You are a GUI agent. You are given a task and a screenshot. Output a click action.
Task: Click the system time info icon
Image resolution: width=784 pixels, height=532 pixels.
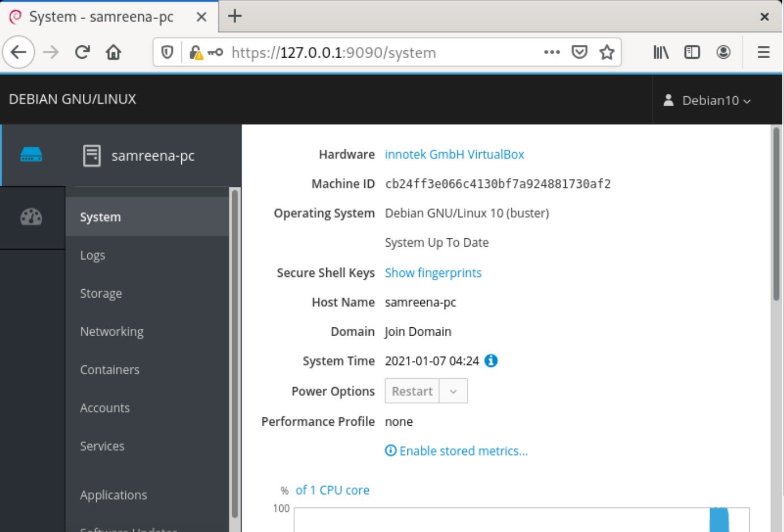[491, 361]
